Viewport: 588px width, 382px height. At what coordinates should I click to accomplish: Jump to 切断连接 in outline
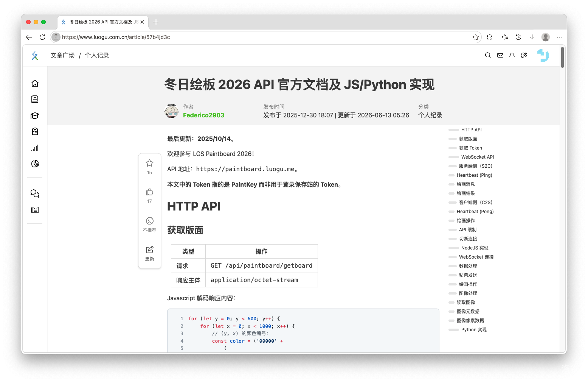tap(468, 239)
